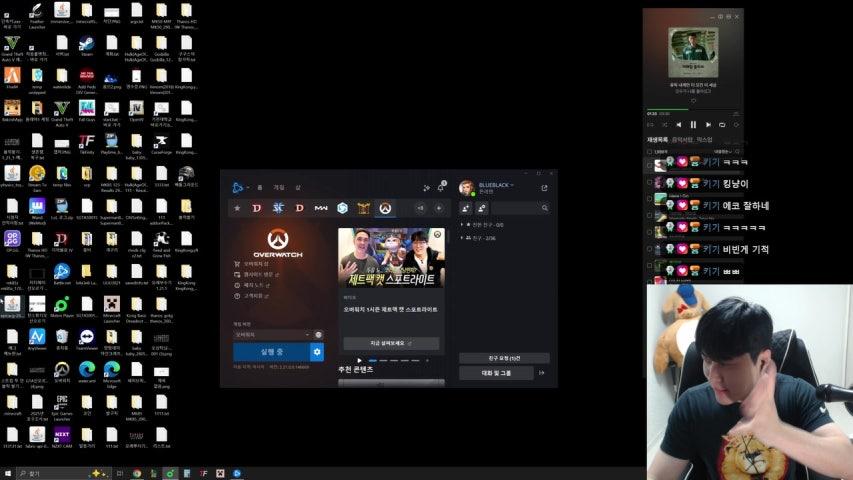
Task: Expand the friends list group
Action: point(479,238)
